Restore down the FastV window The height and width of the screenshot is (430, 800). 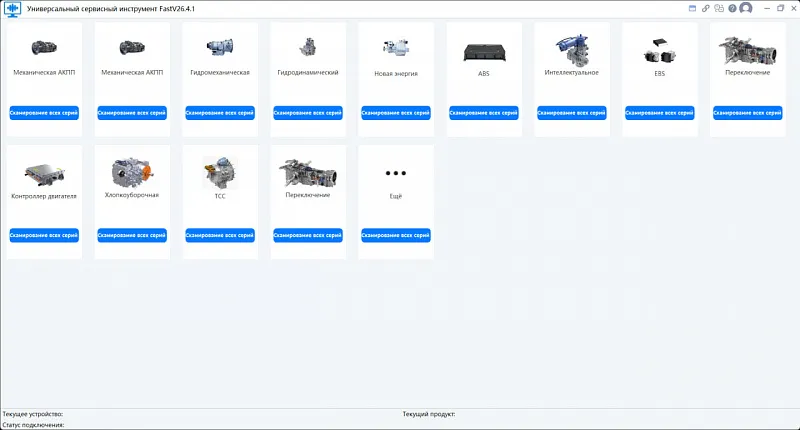click(x=780, y=8)
